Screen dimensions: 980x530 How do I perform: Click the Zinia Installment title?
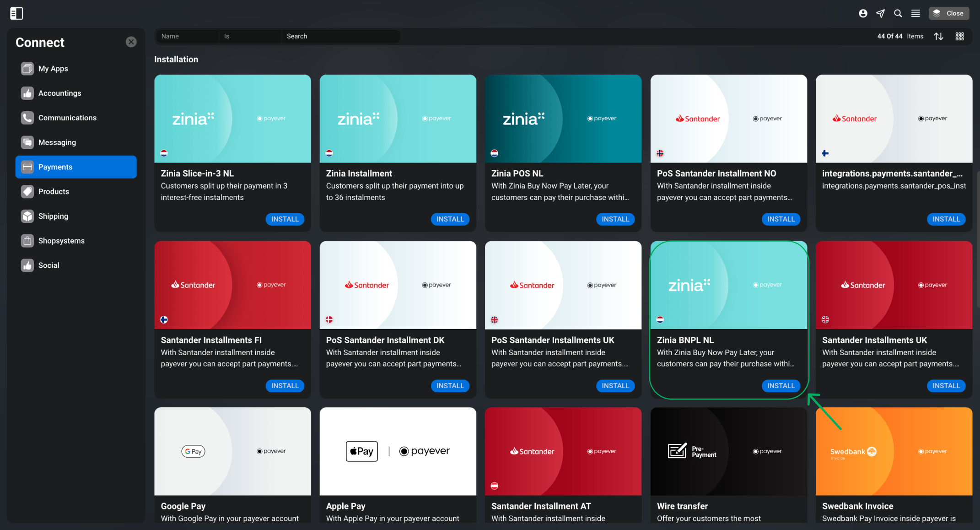click(x=359, y=173)
